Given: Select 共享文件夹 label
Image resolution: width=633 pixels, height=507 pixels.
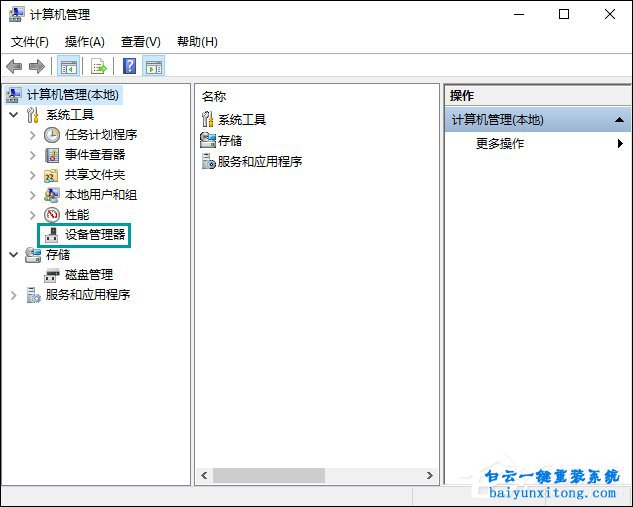Looking at the screenshot, I should click(95, 175).
